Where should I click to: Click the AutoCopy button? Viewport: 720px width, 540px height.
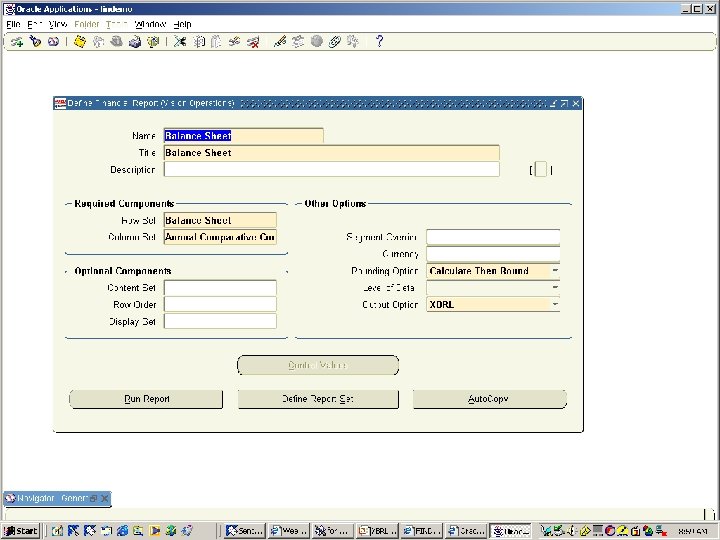pyautogui.click(x=489, y=399)
